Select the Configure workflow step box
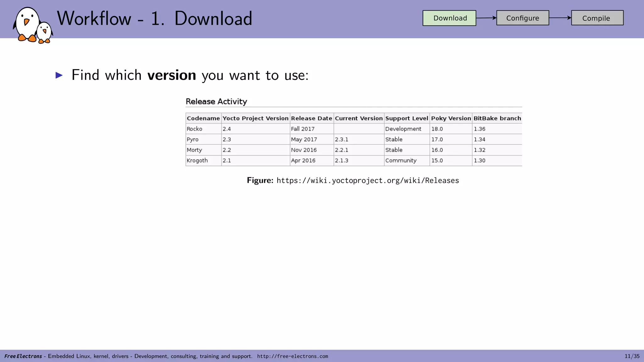 523,18
